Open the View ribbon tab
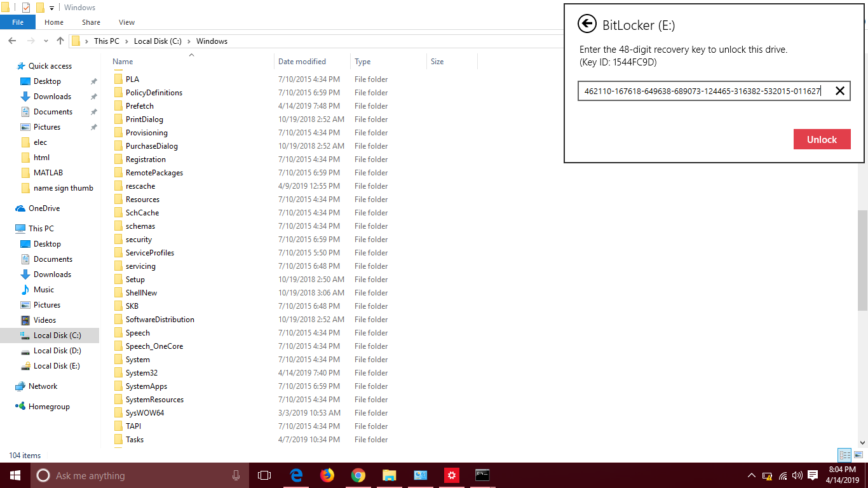This screenshot has height=488, width=868. click(x=126, y=22)
